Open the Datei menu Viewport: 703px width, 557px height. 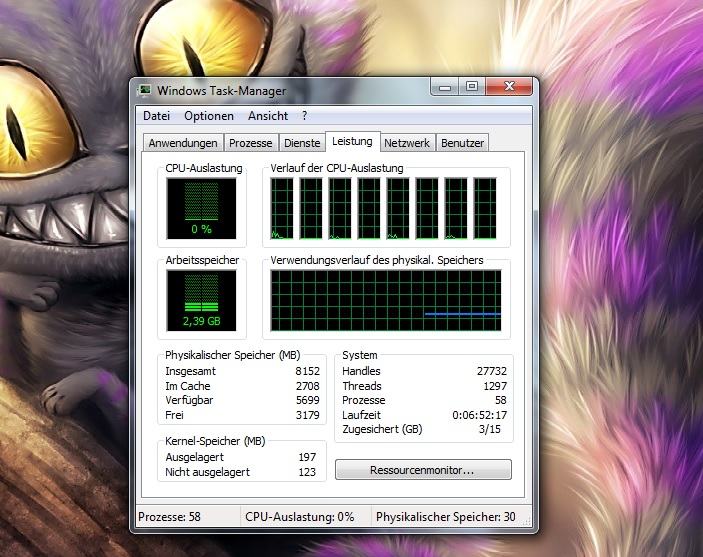(156, 116)
